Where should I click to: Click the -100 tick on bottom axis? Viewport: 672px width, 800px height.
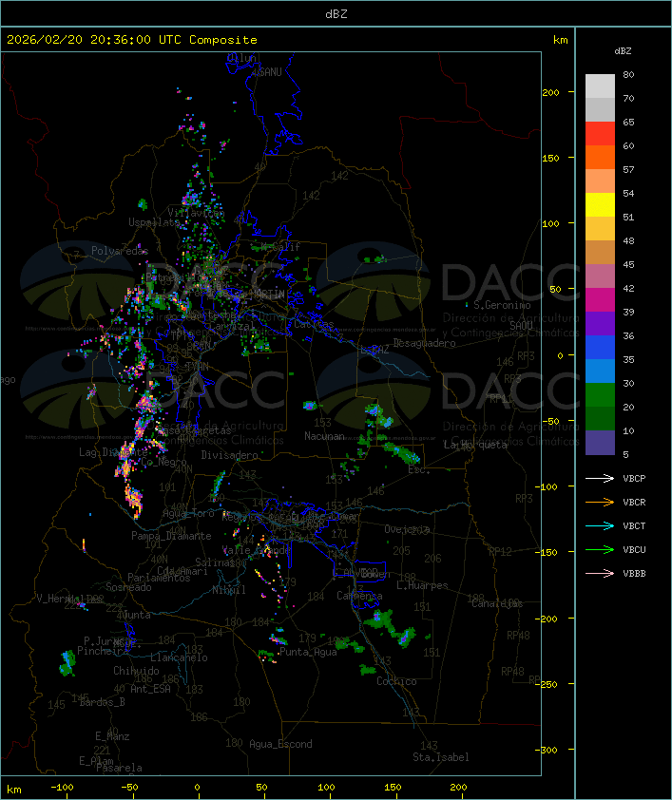[x=62, y=788]
